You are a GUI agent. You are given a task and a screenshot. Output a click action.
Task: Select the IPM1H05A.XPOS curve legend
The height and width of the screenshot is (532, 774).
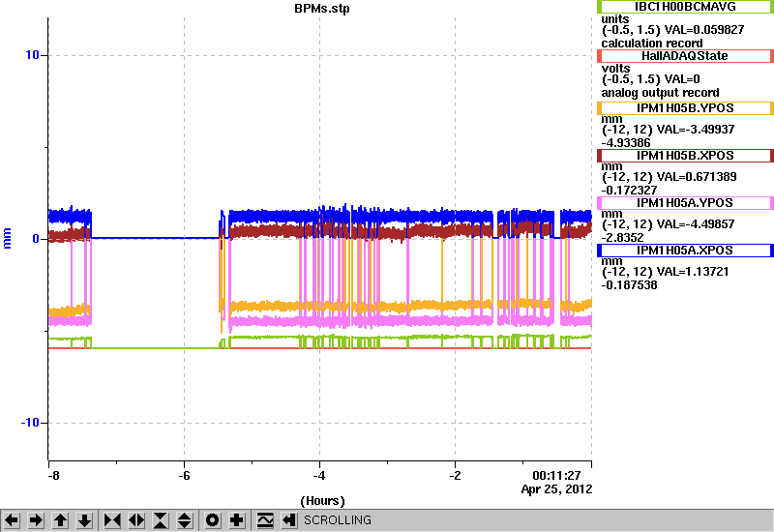[x=685, y=251]
